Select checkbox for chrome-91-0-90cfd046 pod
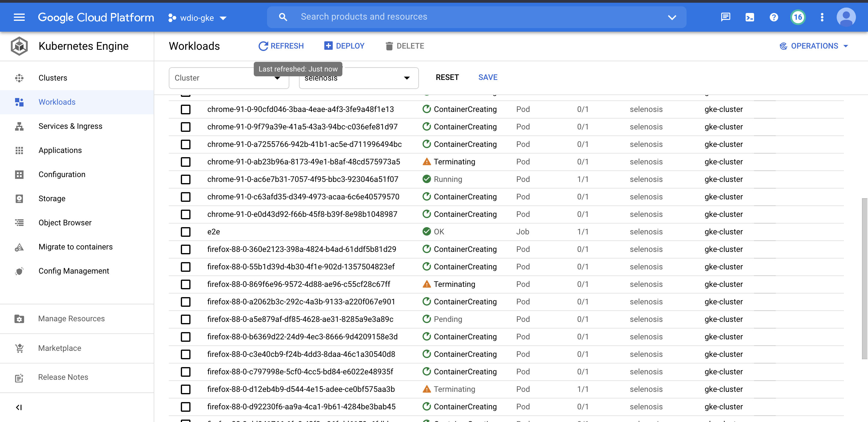 click(185, 109)
